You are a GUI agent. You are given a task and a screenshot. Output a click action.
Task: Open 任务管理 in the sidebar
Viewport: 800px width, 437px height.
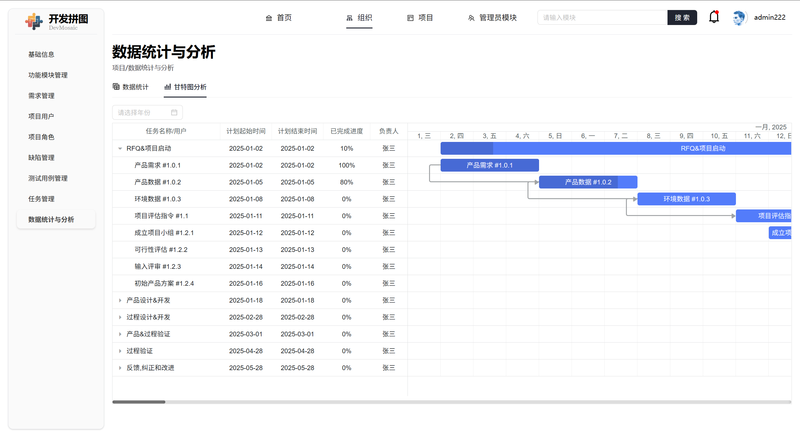point(41,199)
